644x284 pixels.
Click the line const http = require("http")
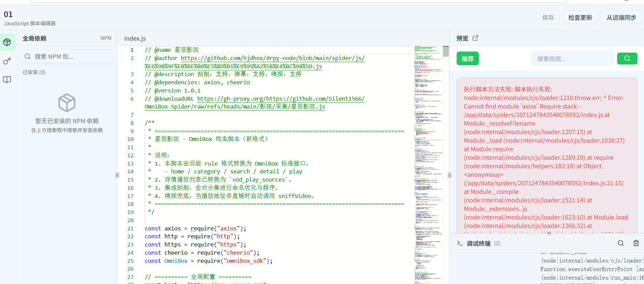point(192,236)
